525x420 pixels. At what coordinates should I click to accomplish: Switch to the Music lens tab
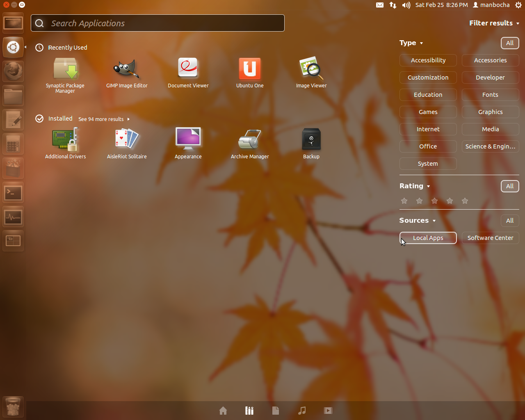[x=302, y=411]
